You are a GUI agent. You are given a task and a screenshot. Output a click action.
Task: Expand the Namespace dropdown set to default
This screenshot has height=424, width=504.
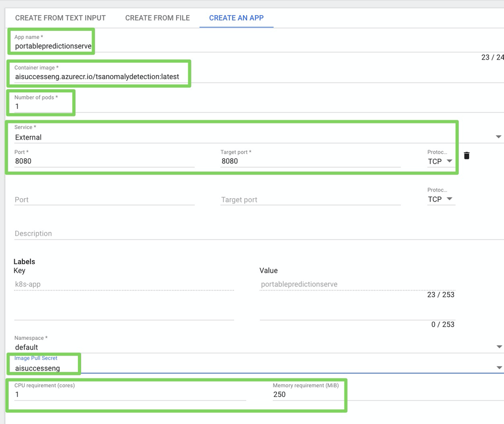pyautogui.click(x=252, y=347)
